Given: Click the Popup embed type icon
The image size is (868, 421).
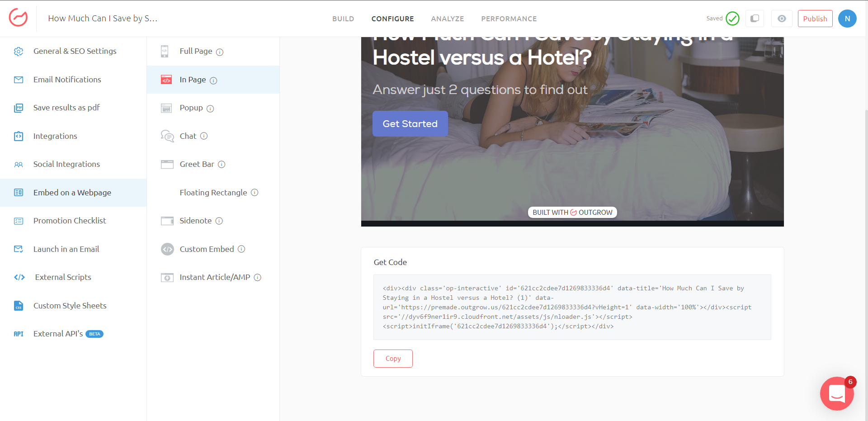Looking at the screenshot, I should [x=166, y=108].
